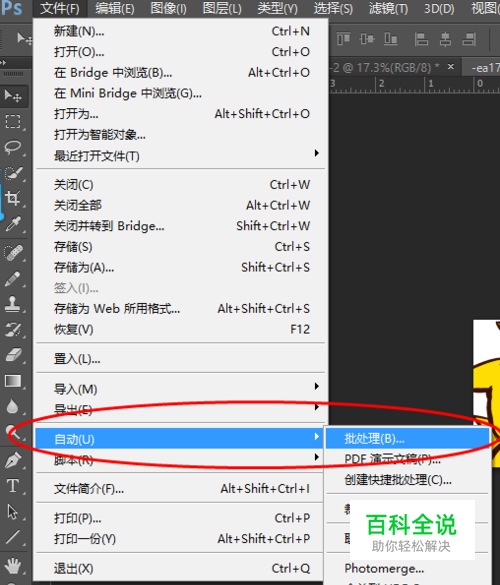500x585 pixels.
Task: Open the 编辑(E) menu
Action: pos(115,8)
